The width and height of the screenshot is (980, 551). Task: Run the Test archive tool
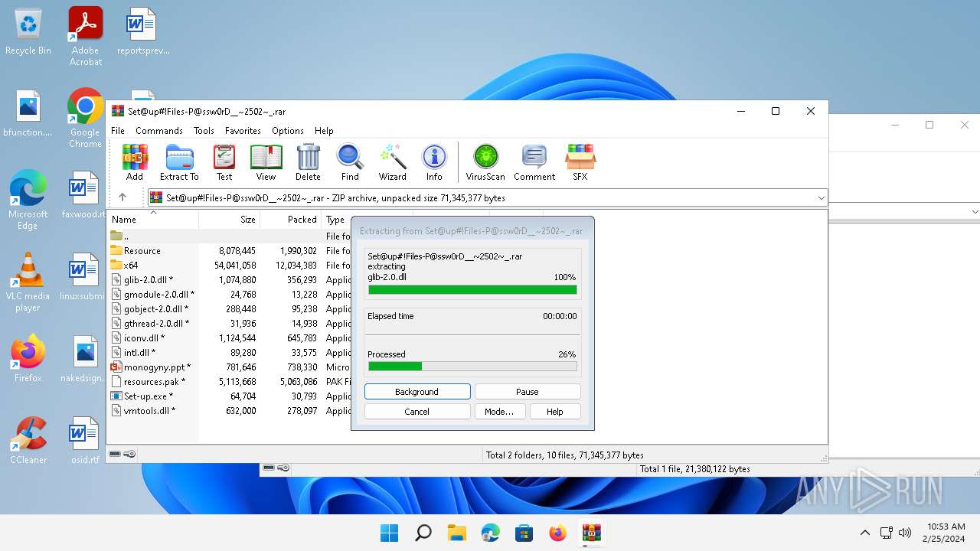coord(224,162)
